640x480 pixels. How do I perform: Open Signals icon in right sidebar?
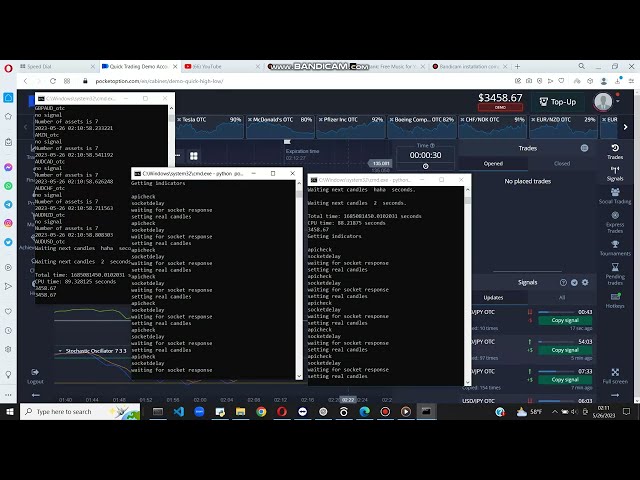[615, 170]
